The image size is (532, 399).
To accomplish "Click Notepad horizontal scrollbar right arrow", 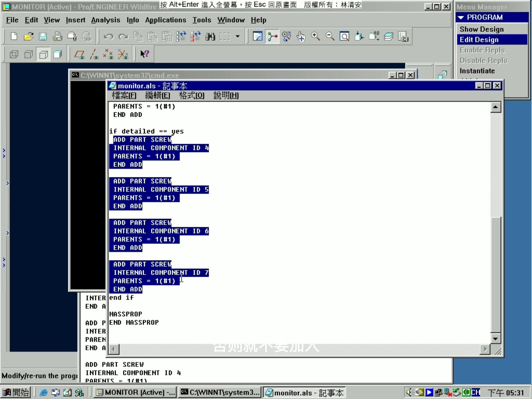I will (485, 348).
